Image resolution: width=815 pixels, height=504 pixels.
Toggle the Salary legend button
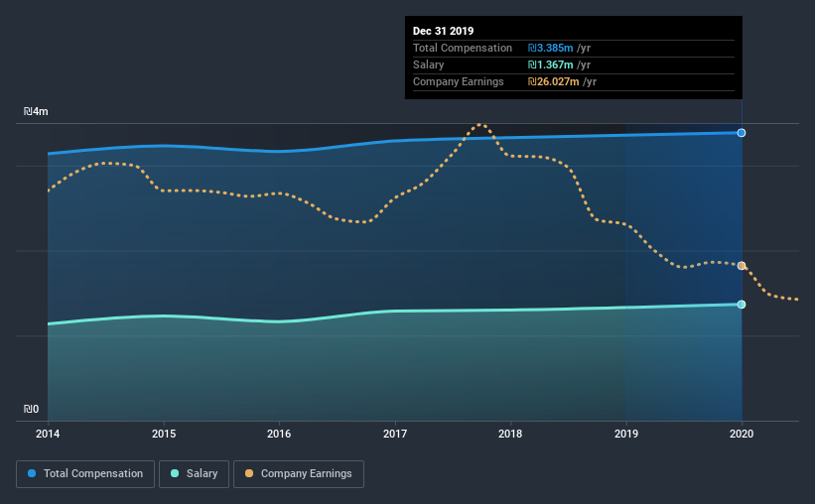coord(194,474)
